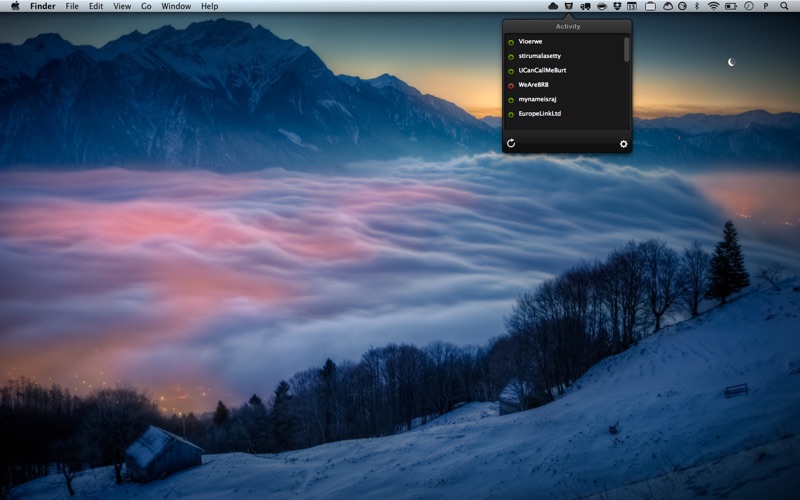Open the View menu
Image resolution: width=800 pixels, height=500 pixels.
122,6
